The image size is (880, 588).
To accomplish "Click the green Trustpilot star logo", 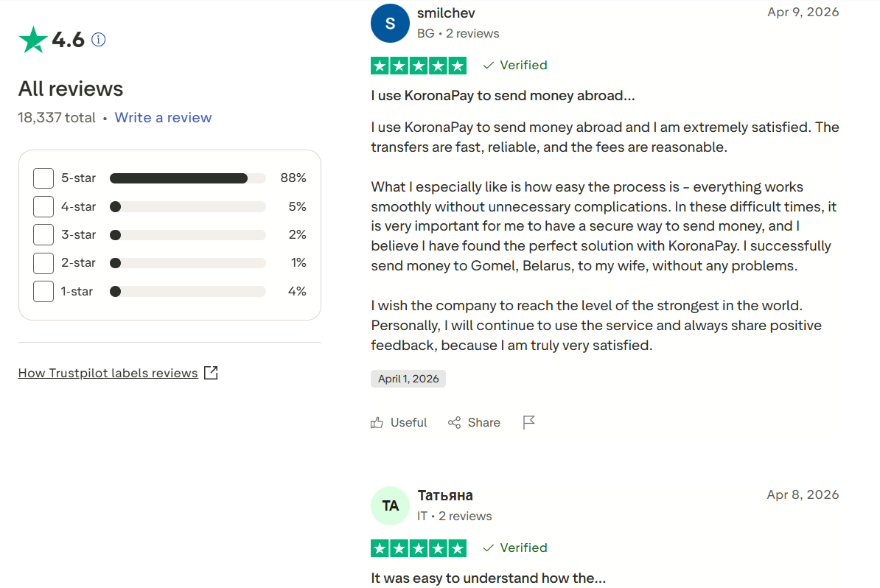I will tap(33, 40).
